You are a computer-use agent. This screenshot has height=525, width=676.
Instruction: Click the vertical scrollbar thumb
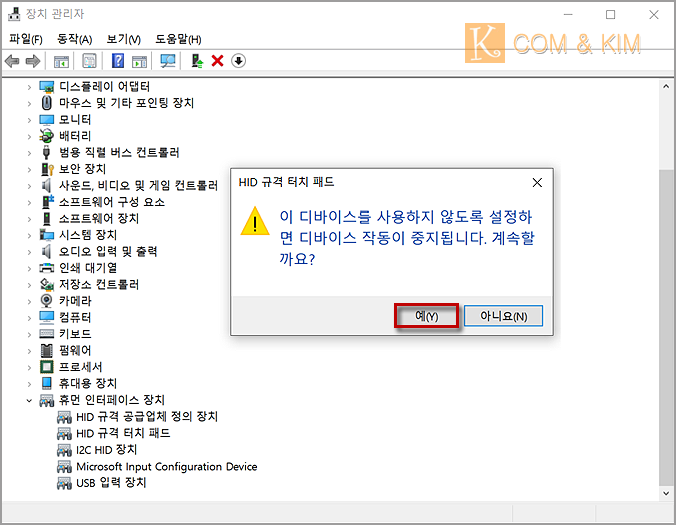click(x=666, y=328)
